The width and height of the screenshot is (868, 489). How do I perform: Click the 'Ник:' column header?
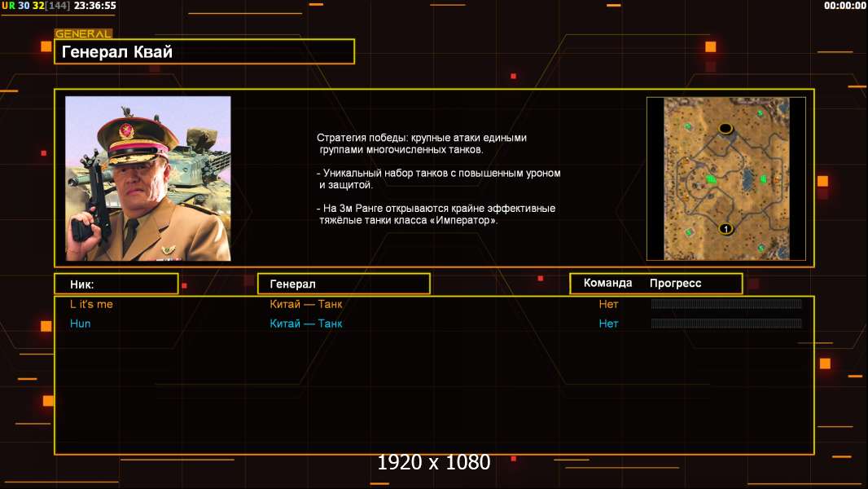pos(116,284)
